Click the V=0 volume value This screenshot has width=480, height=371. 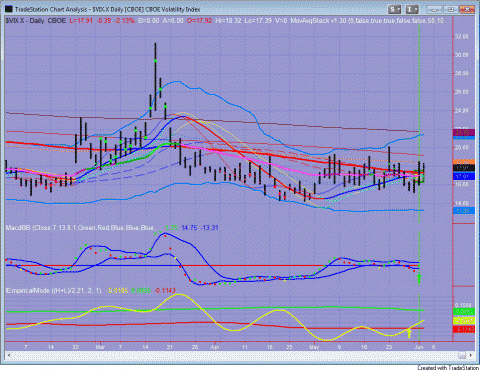pyautogui.click(x=281, y=21)
